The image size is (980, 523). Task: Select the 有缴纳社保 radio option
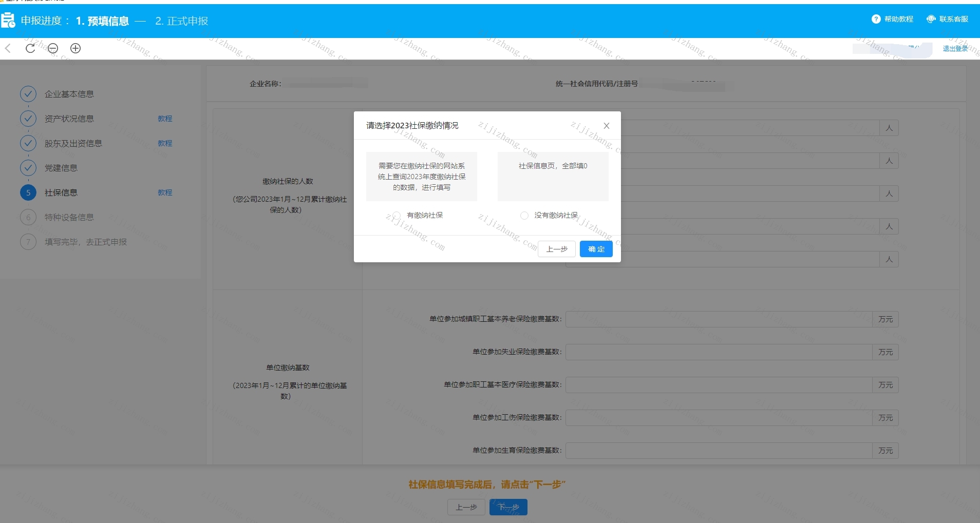397,216
